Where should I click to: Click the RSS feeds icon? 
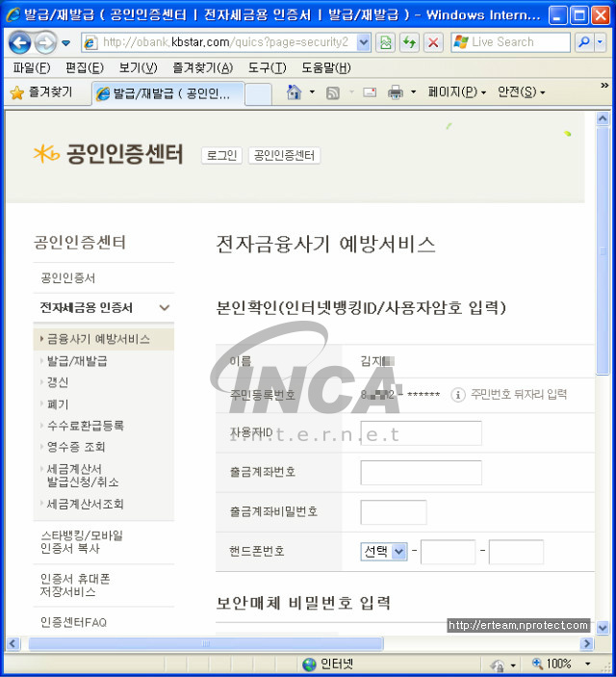coord(332,92)
